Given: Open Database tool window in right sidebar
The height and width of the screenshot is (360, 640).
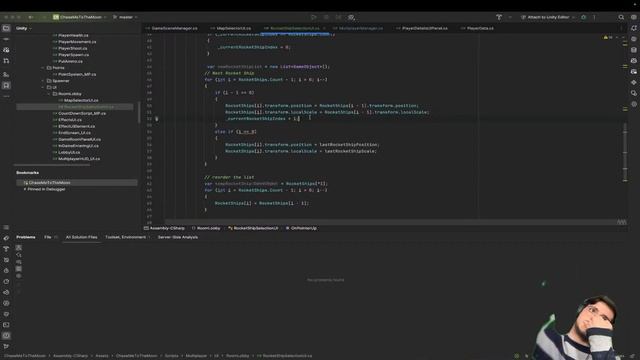Looking at the screenshot, I should 633,50.
